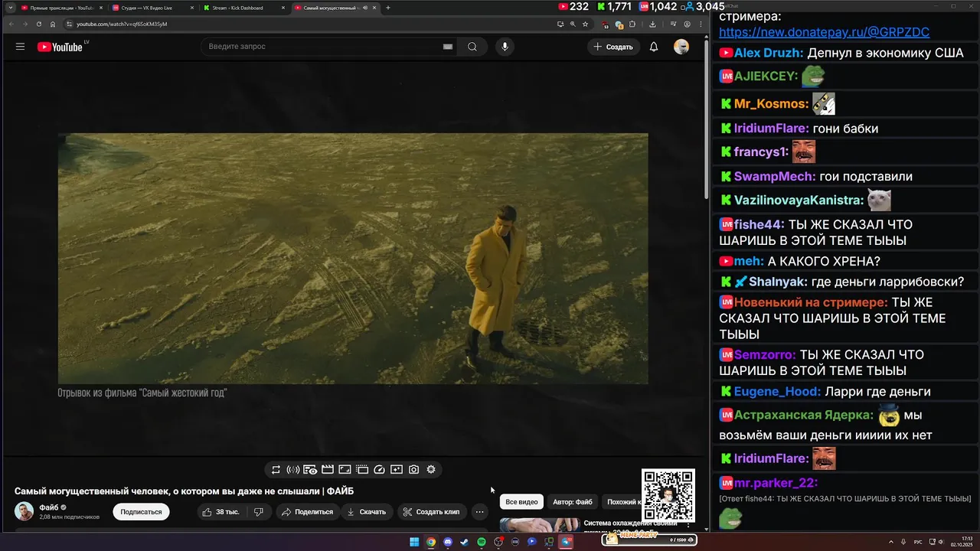Viewport: 980px width, 551px height.
Task: Open Steam from the taskbar
Action: [465, 542]
